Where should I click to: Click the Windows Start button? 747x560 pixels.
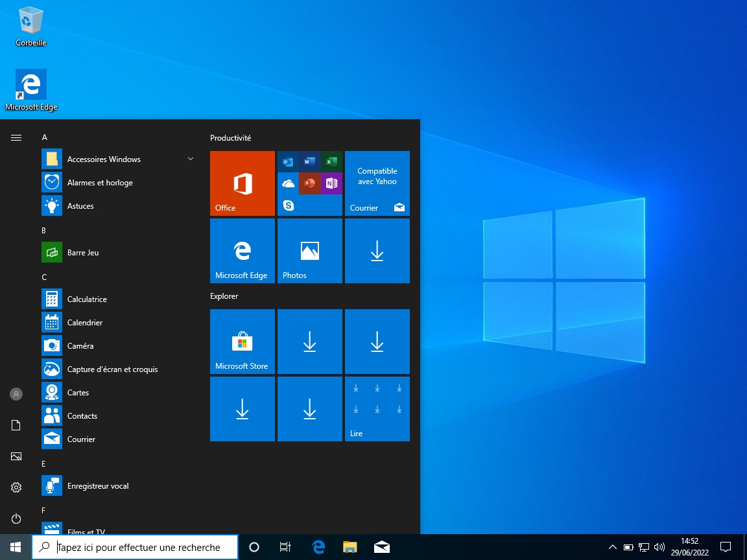point(16,547)
